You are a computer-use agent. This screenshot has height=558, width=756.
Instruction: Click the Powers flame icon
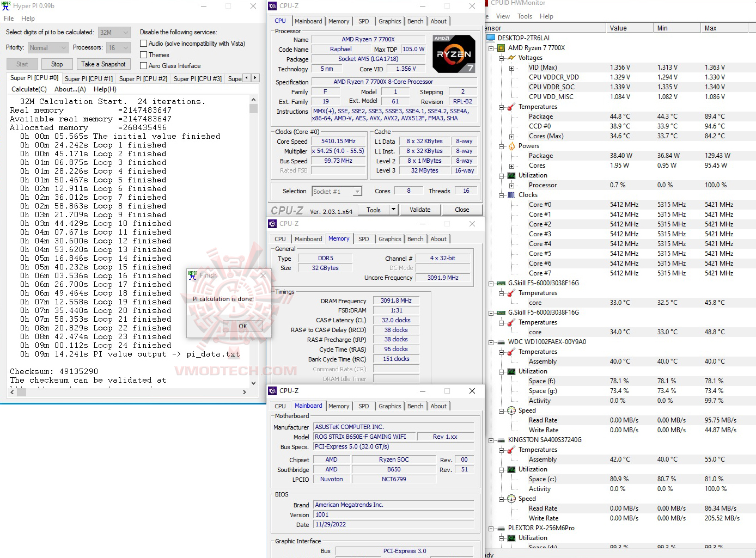click(511, 146)
